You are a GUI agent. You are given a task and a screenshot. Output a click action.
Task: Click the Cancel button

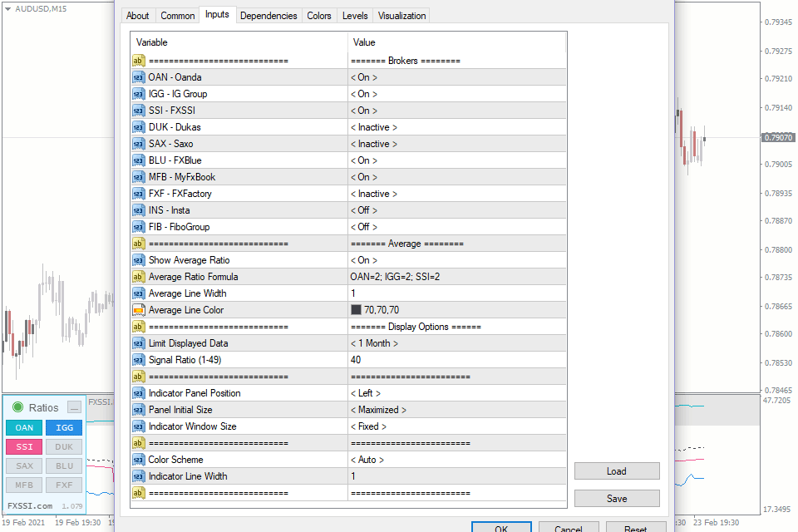coord(569,527)
